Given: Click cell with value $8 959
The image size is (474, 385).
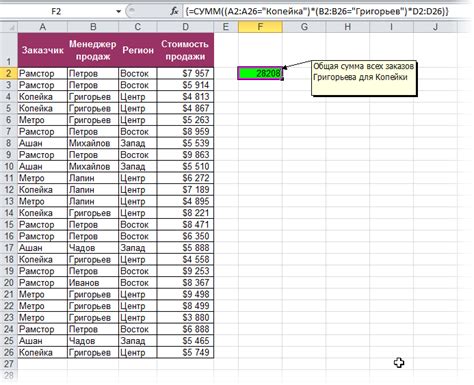Looking at the screenshot, I should pyautogui.click(x=185, y=132).
